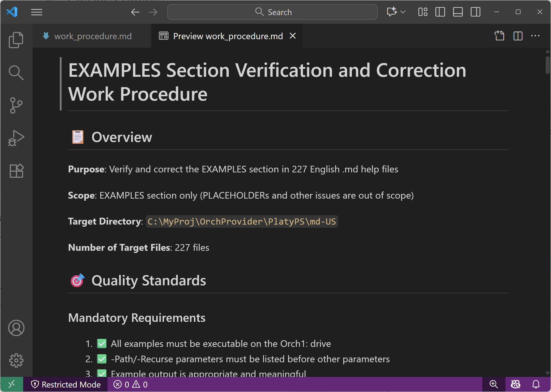Toggle the primary side bar
This screenshot has width=551, height=392.
click(440, 12)
